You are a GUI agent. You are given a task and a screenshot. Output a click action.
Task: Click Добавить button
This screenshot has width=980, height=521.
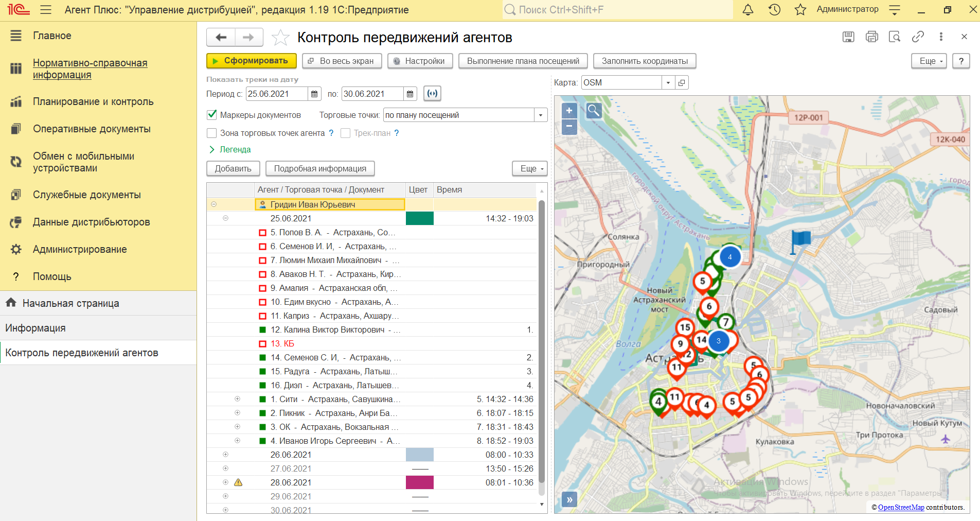point(233,168)
